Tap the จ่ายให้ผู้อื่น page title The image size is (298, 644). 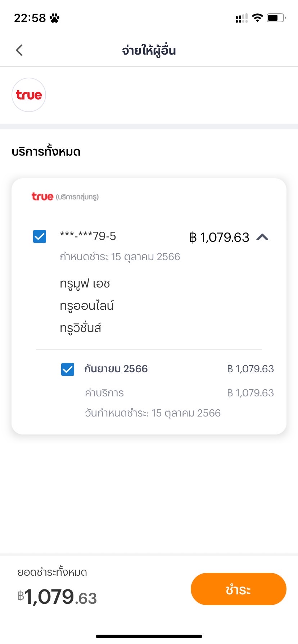click(149, 50)
